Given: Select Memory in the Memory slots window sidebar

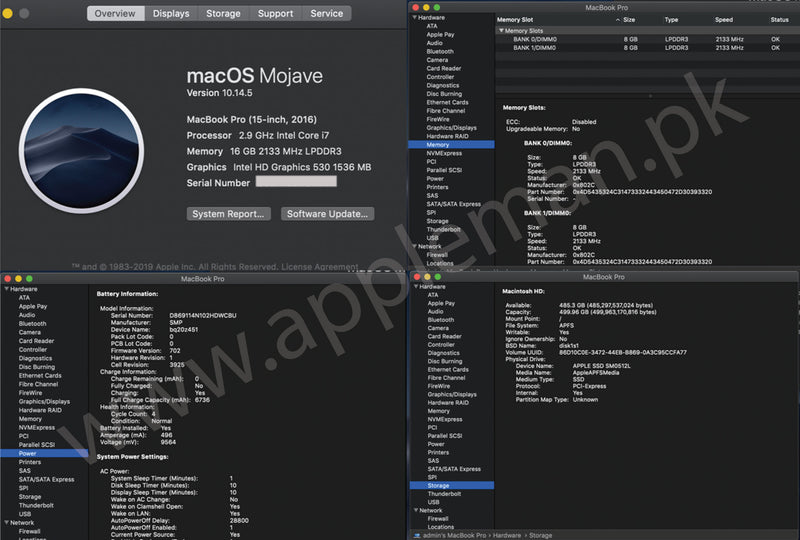Looking at the screenshot, I should [452, 145].
